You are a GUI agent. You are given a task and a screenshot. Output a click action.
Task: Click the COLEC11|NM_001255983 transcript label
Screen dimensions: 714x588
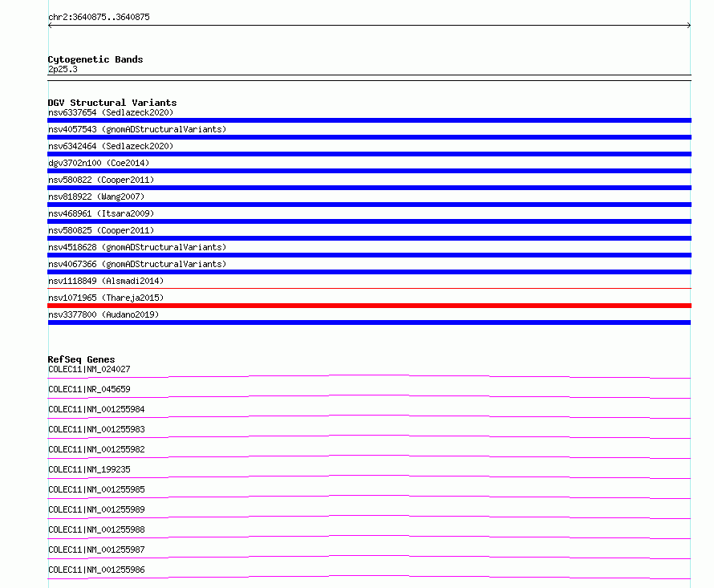click(96, 429)
